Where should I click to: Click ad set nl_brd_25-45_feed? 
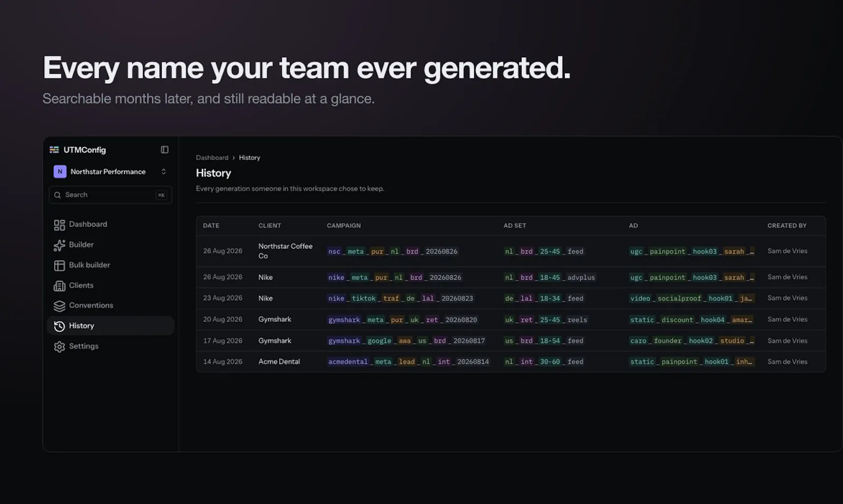(x=544, y=252)
